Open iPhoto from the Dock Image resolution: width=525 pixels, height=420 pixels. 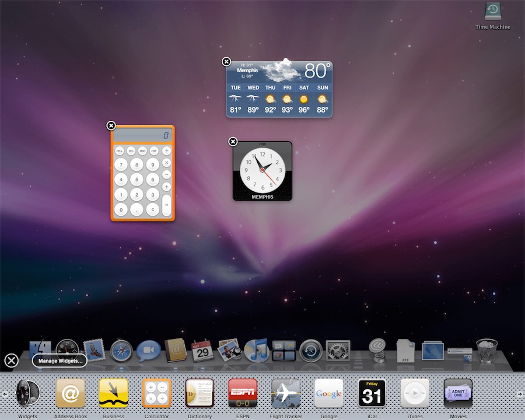coord(229,350)
